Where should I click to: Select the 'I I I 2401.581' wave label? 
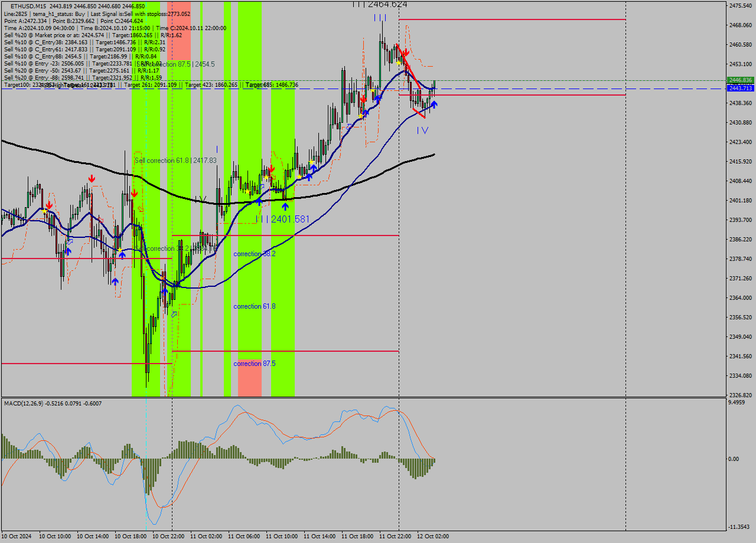(282, 219)
